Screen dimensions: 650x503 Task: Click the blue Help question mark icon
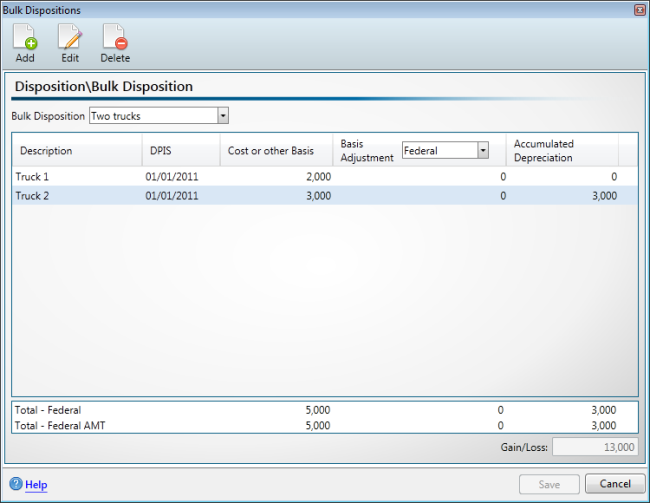16,485
